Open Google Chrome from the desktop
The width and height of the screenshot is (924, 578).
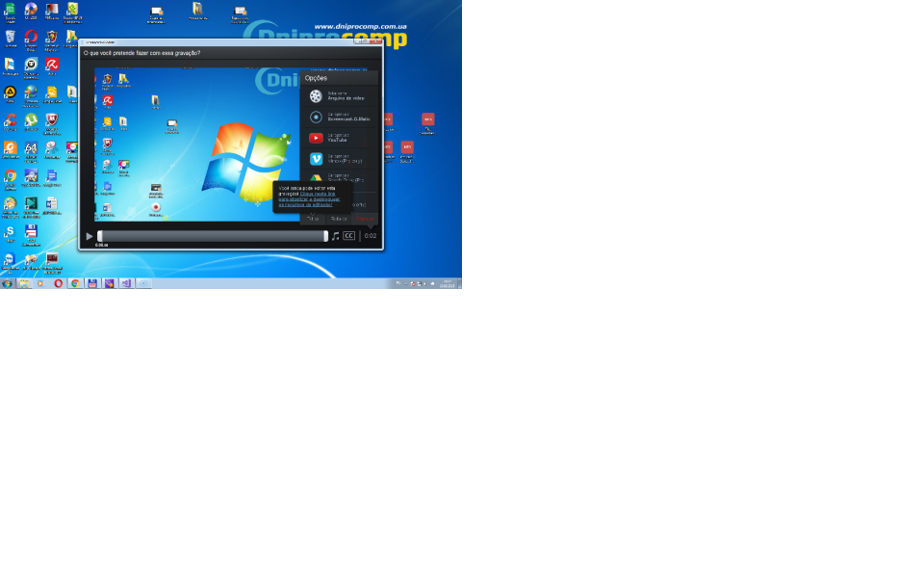10,176
